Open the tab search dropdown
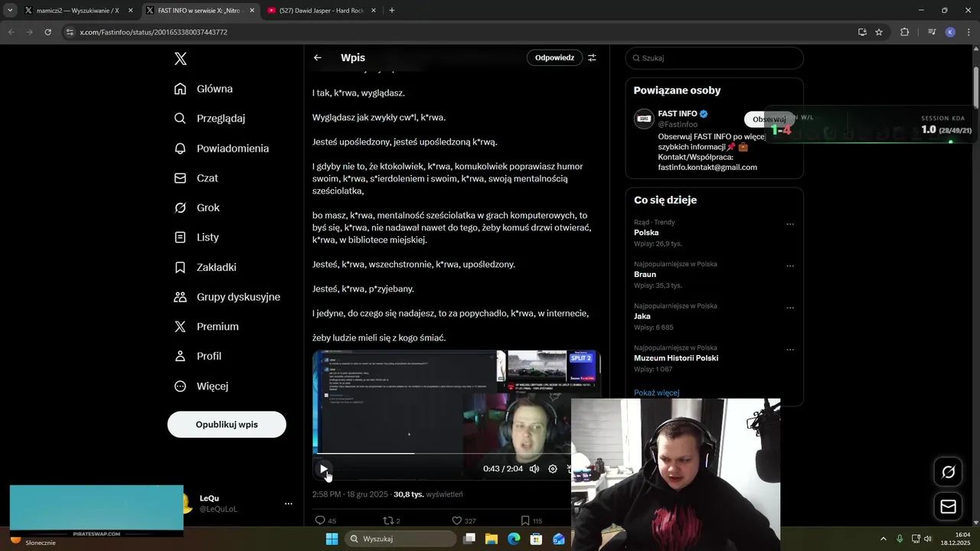The height and width of the screenshot is (551, 980). tap(10, 11)
